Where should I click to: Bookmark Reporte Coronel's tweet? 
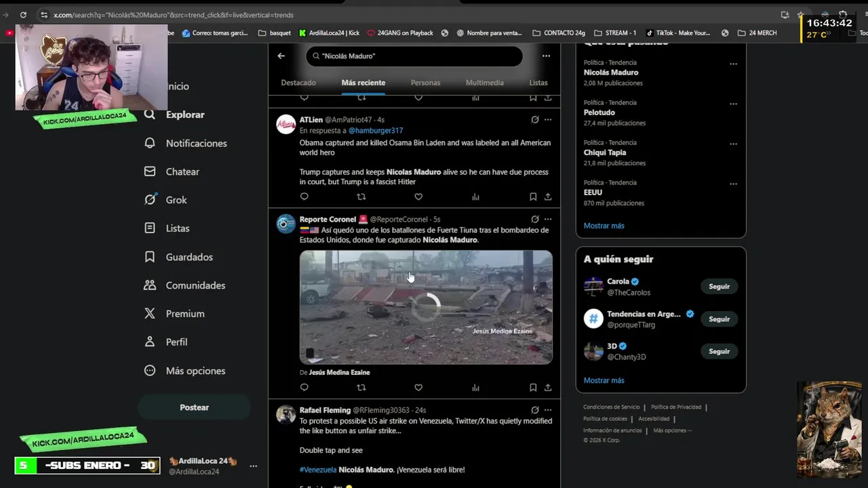click(533, 388)
